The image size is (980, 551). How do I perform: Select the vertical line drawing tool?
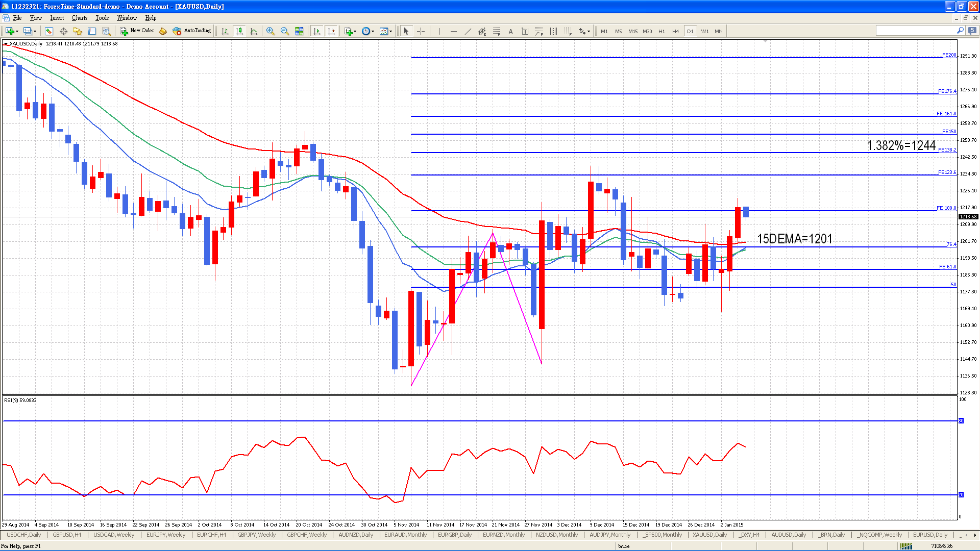coord(439,31)
